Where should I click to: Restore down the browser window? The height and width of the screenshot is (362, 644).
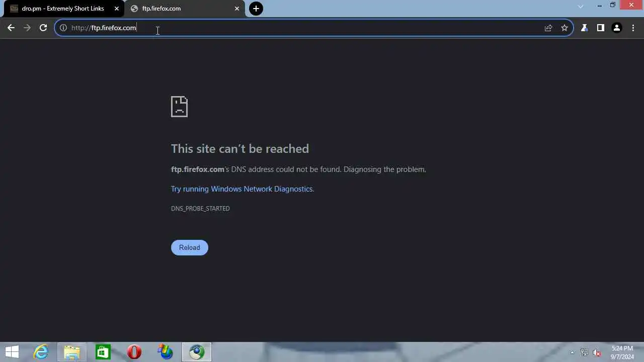pyautogui.click(x=613, y=6)
